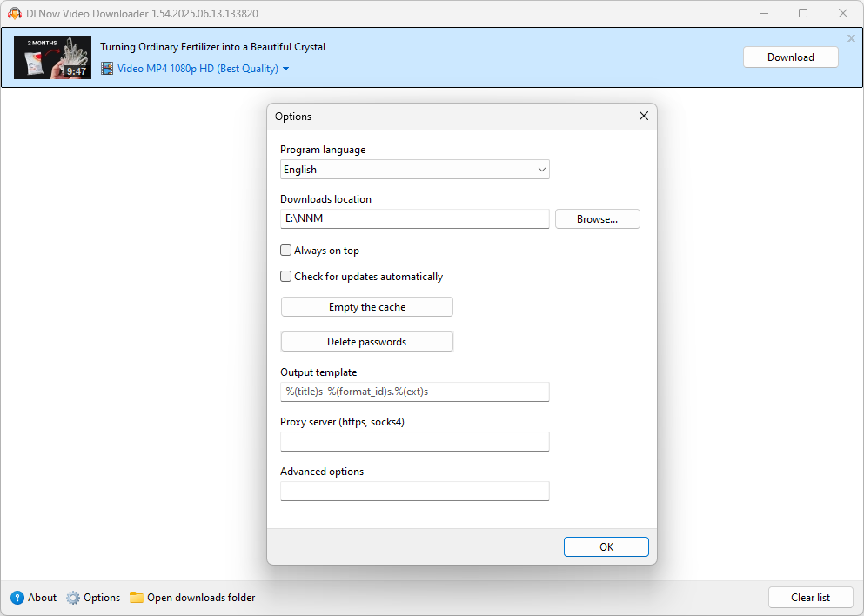Click the About question mark icon
The height and width of the screenshot is (616, 864).
[x=17, y=597]
